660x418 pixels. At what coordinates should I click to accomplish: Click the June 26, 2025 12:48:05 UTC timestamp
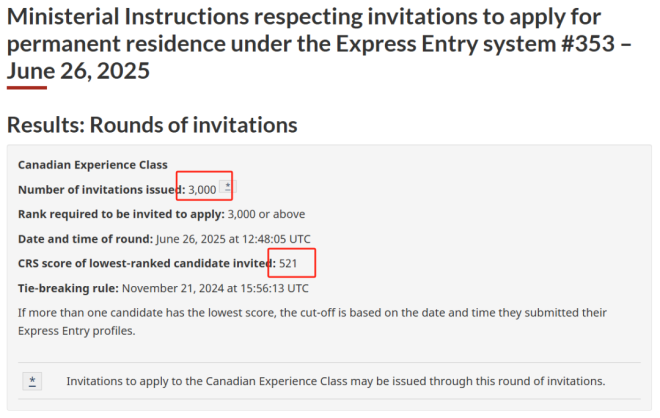[x=233, y=239]
